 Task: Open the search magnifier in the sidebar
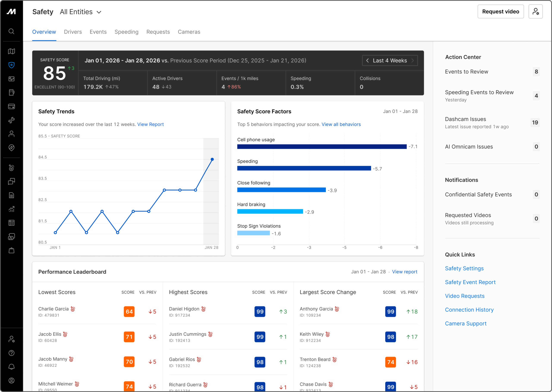(11, 31)
